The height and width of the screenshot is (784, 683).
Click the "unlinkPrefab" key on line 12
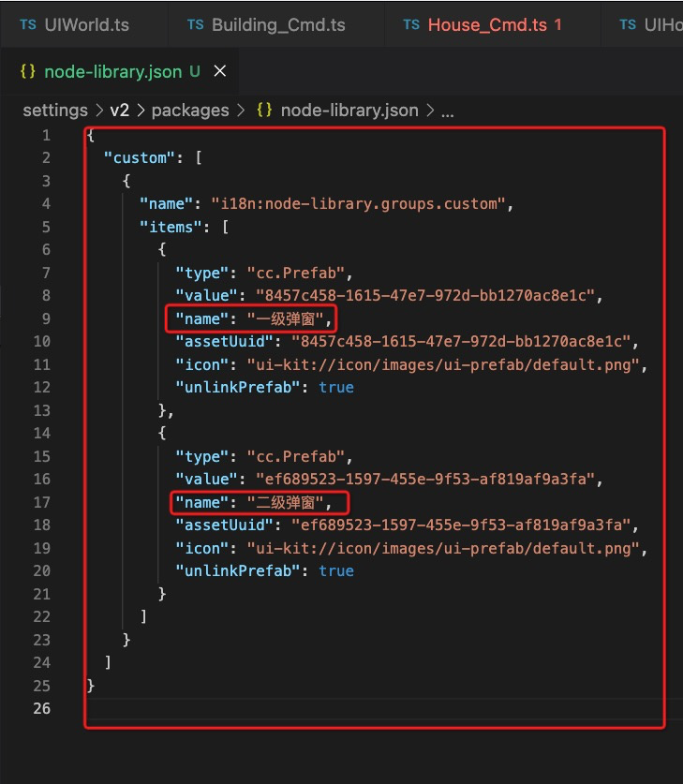click(x=237, y=388)
